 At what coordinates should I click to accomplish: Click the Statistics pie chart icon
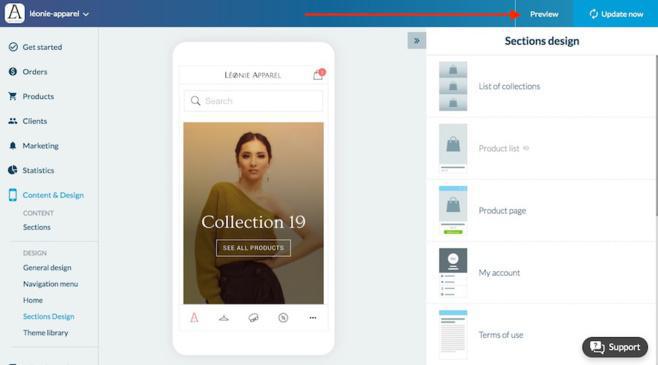tap(13, 170)
